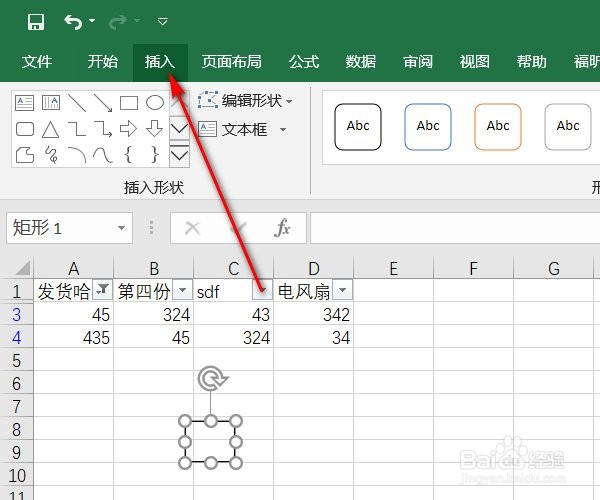Open the 文件 menu tab
This screenshot has width=600, height=500.
[x=37, y=62]
